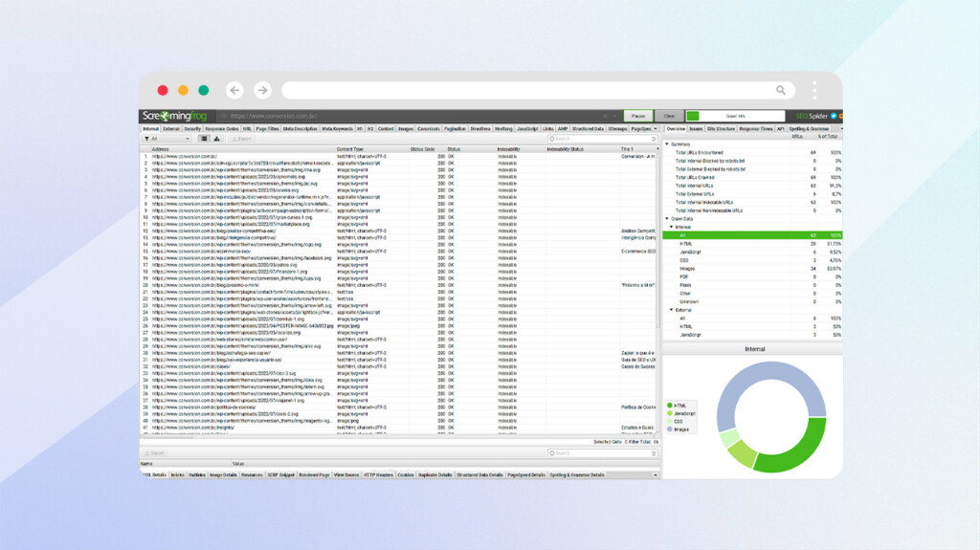Open the Meta Description tab
Image resolution: width=980 pixels, height=550 pixels.
click(x=300, y=129)
